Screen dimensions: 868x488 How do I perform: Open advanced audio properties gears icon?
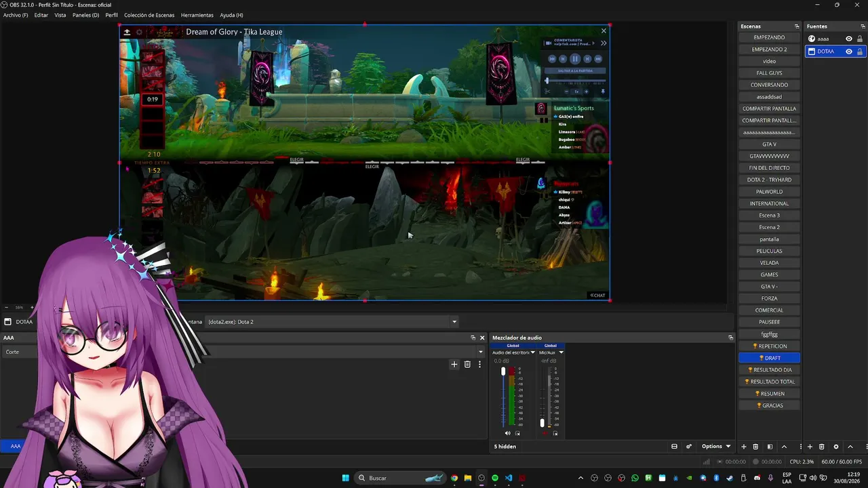click(689, 447)
